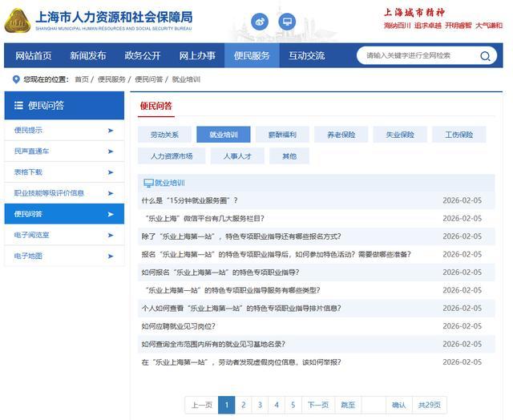Image resolution: width=513 pixels, height=420 pixels.
Task: Click the search magnifier icon
Action: (x=486, y=56)
